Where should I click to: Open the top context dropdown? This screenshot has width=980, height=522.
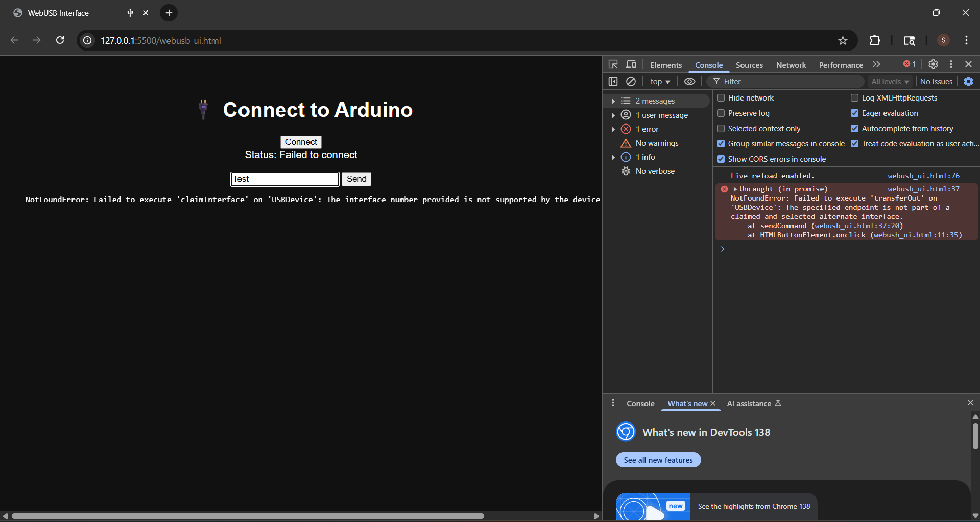pos(660,82)
